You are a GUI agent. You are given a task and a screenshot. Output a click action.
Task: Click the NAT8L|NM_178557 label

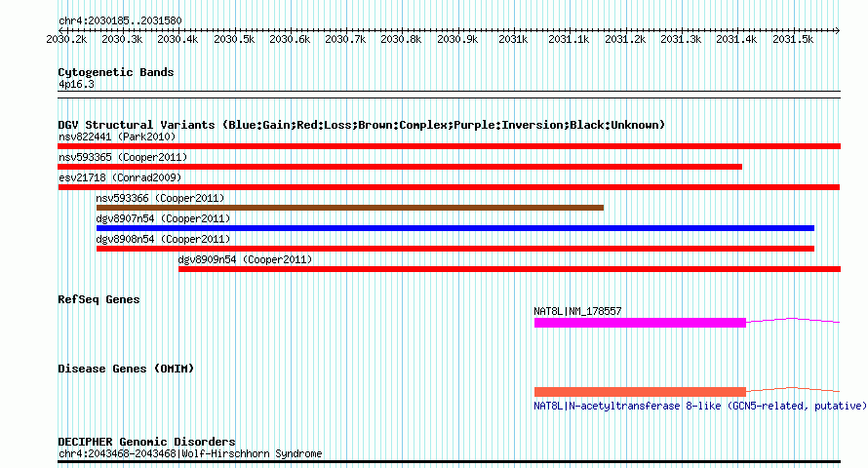coord(577,311)
